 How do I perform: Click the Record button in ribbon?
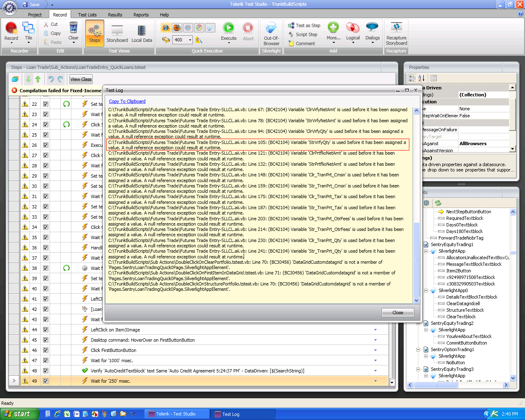[11, 32]
